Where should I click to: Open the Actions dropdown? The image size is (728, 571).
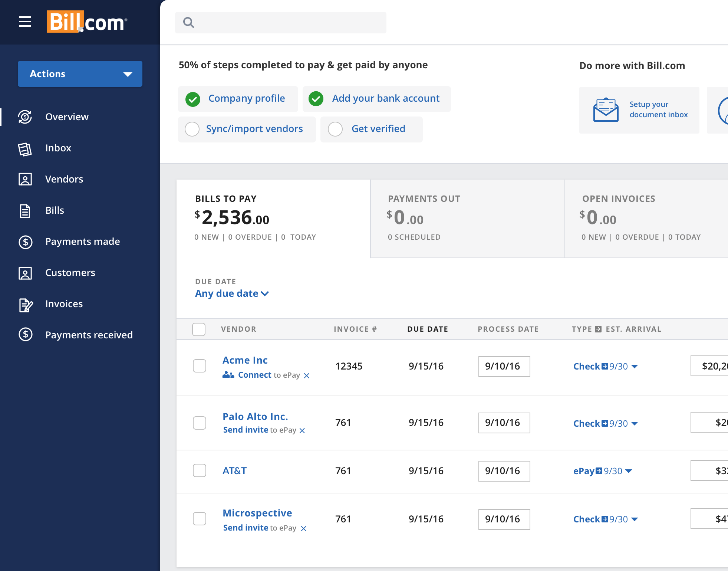[x=80, y=74]
